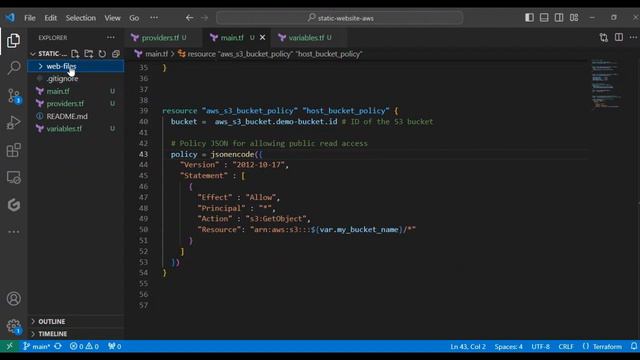Open the Edit menu
This screenshot has width=640, height=360.
51,18
